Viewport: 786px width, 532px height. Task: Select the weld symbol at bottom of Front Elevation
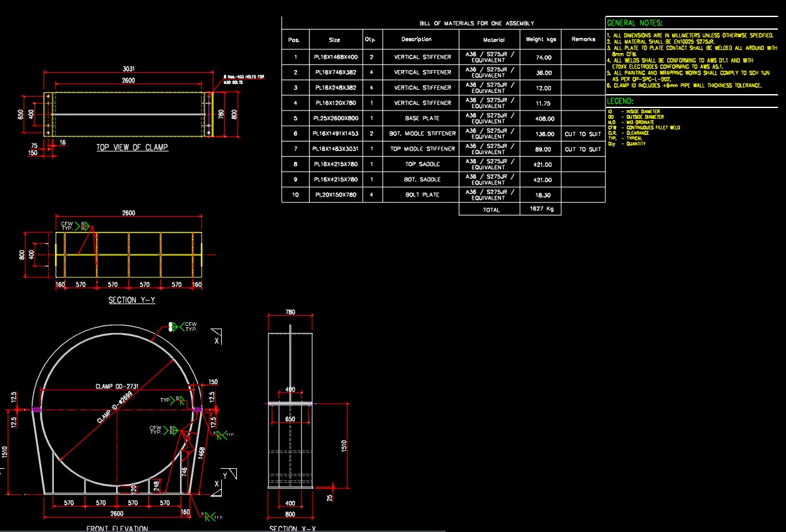point(210,516)
